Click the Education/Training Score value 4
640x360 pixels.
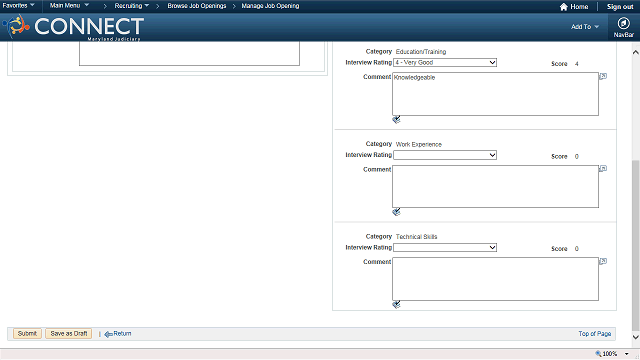pyautogui.click(x=577, y=64)
